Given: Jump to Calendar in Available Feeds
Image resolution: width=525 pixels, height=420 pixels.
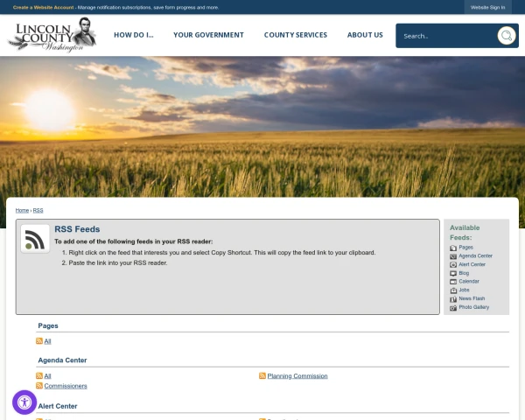Looking at the screenshot, I should [469, 282].
